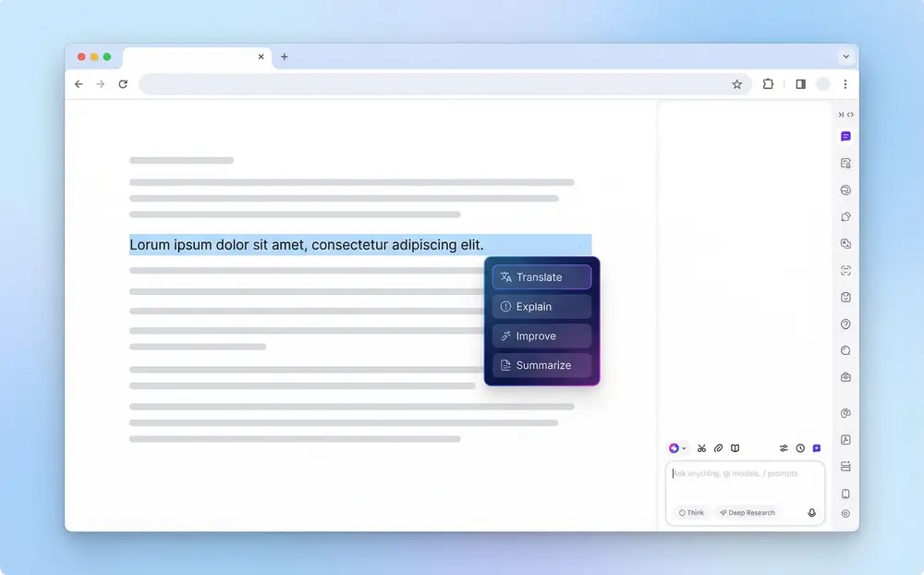Select Summarize in the popup menu

pyautogui.click(x=541, y=365)
